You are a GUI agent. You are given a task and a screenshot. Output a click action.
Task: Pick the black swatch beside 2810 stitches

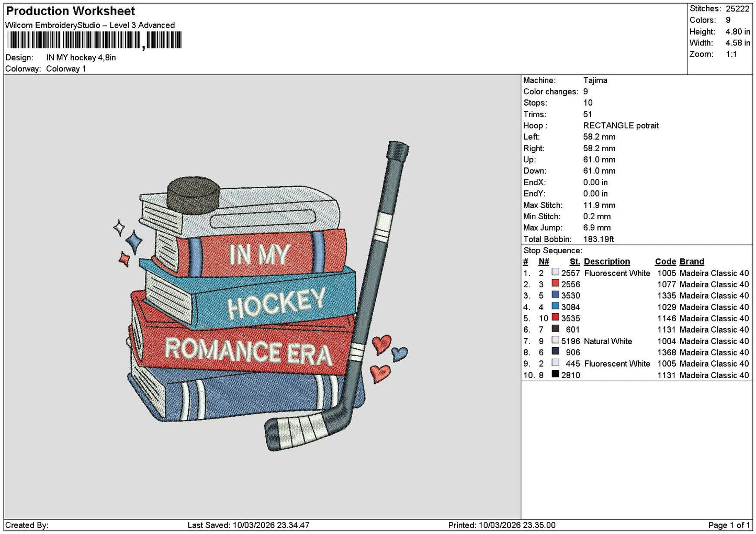point(556,374)
